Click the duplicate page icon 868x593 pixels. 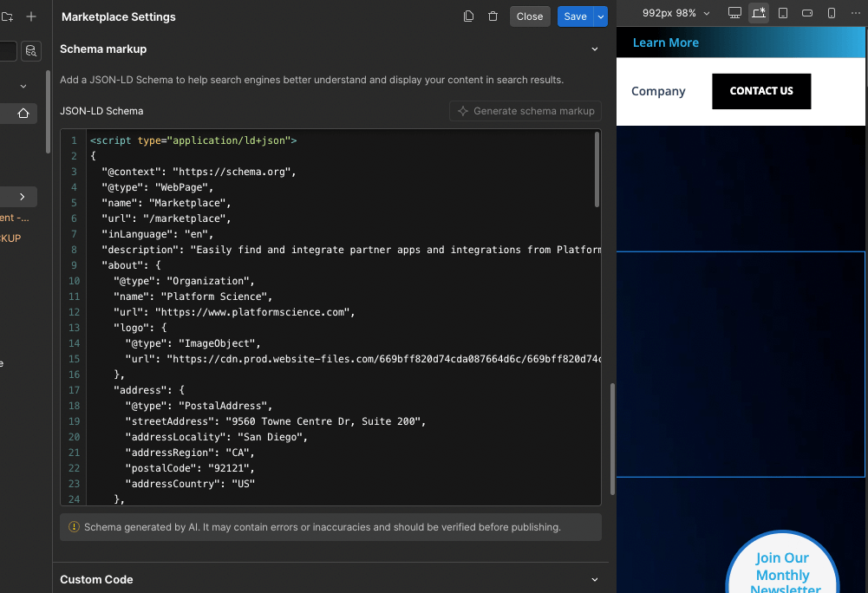469,16
